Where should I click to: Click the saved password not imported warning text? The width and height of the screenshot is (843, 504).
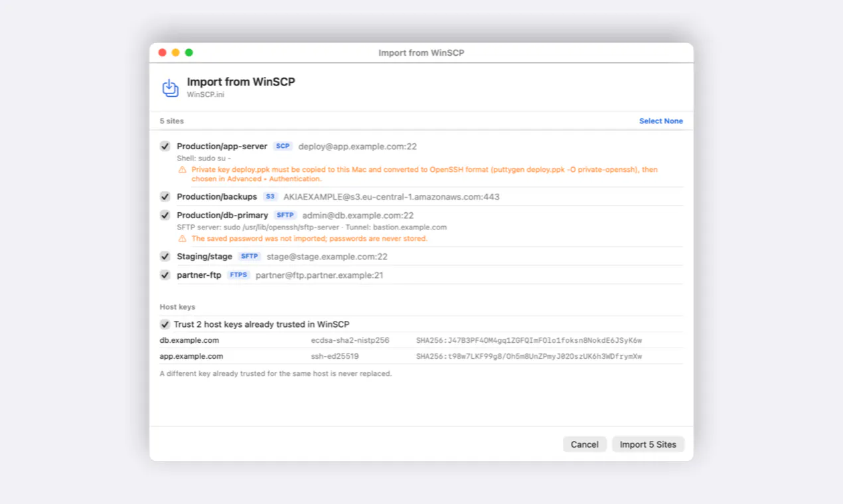click(309, 239)
